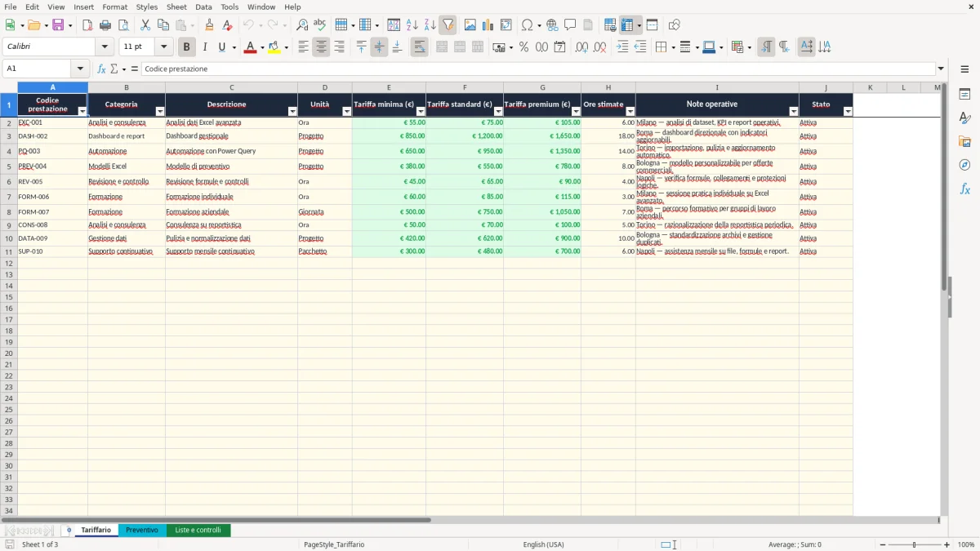The width and height of the screenshot is (980, 551).
Task: Run the spelling check (abc)
Action: point(320,25)
